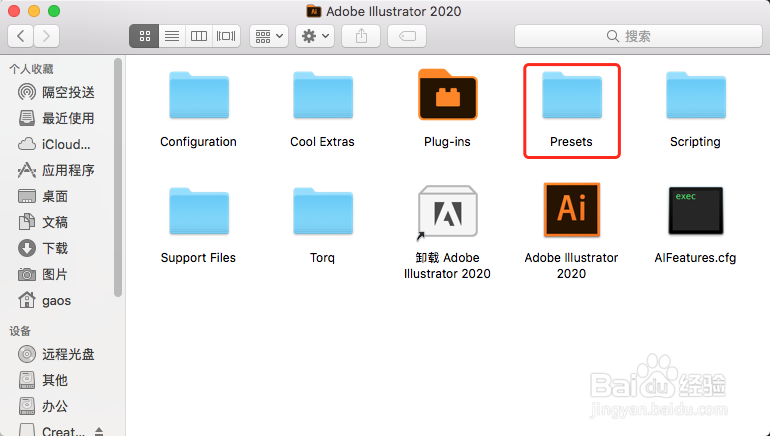
Task: Open the Scripting folder
Action: click(696, 95)
